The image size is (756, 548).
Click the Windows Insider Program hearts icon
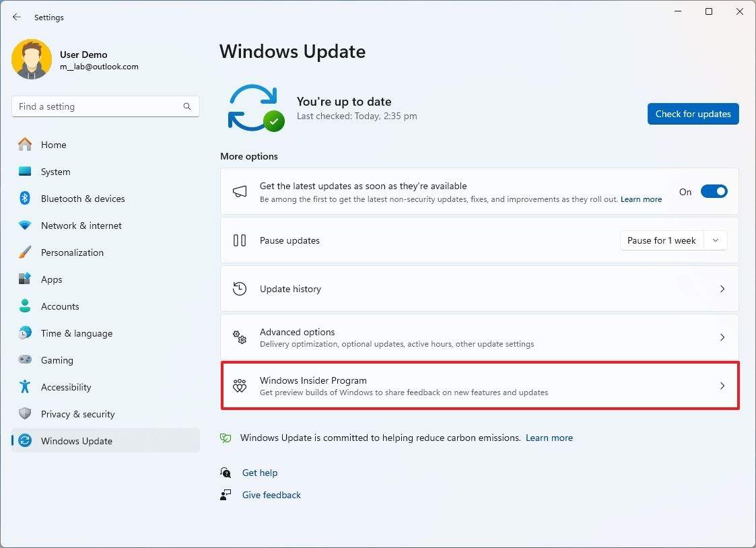tap(240, 386)
